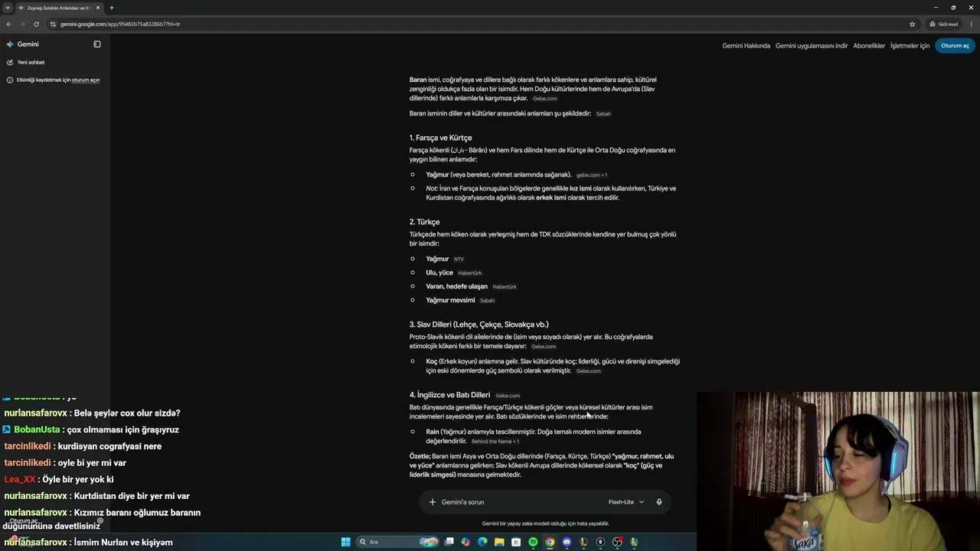
Task: Open Discord from the taskbar
Action: pos(567,542)
